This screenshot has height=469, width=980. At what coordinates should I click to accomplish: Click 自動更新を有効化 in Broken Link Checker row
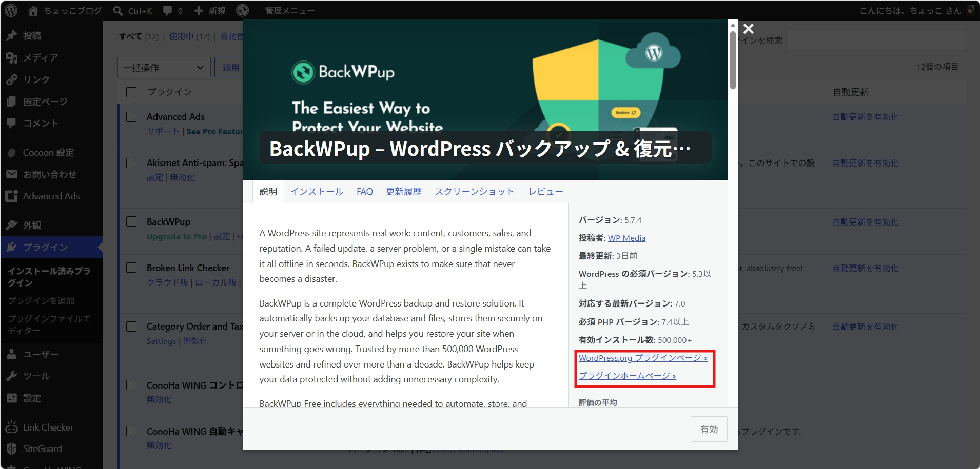click(x=866, y=268)
